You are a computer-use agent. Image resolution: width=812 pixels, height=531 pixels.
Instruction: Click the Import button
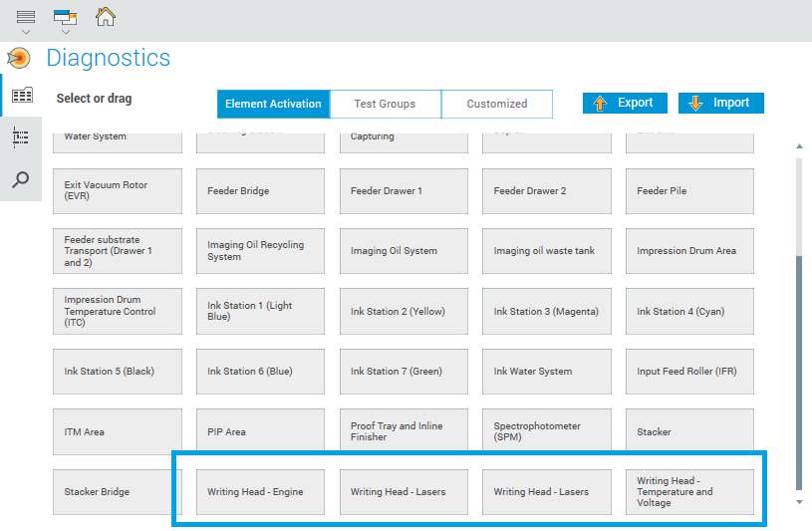pos(721,103)
